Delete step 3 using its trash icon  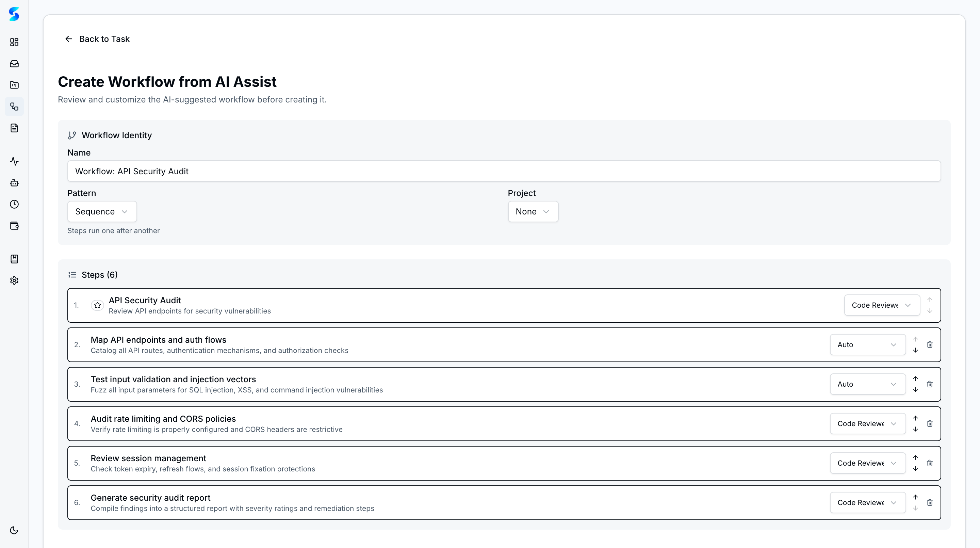click(x=930, y=384)
